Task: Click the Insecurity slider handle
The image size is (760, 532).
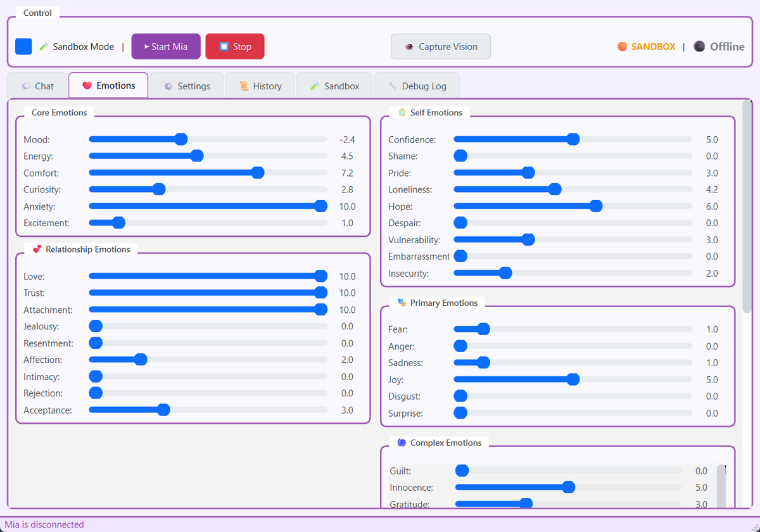Action: 505,274
